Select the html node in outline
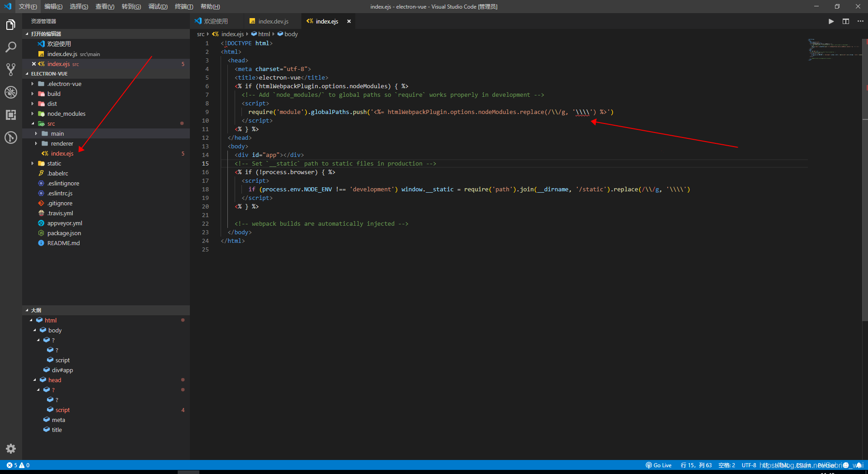Image resolution: width=868 pixels, height=474 pixels. coord(106,320)
